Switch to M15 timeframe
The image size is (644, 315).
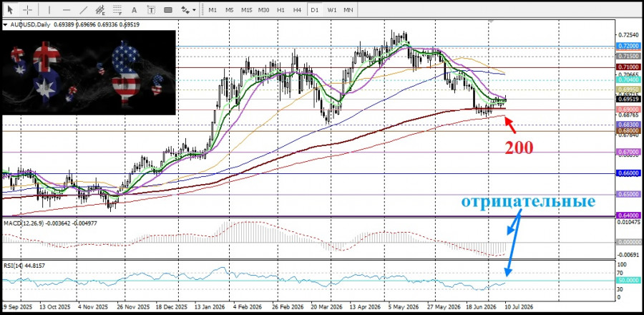click(x=246, y=9)
